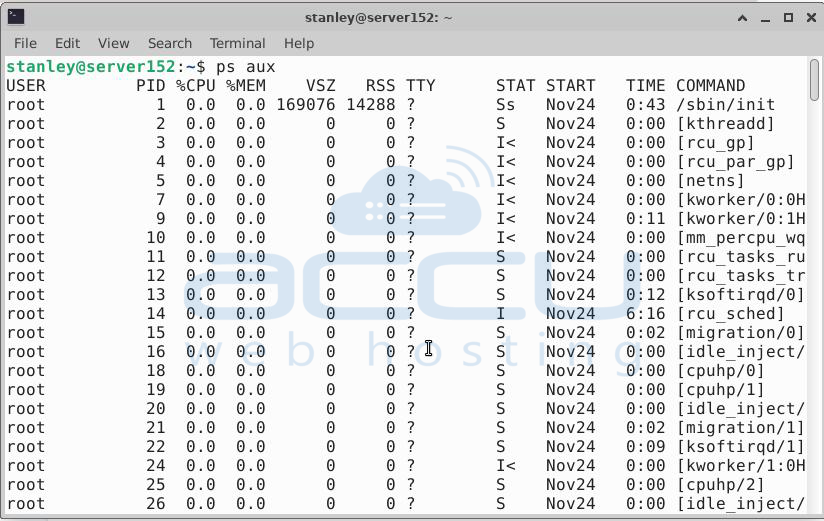
Task: Click the USER column header
Action: point(26,86)
